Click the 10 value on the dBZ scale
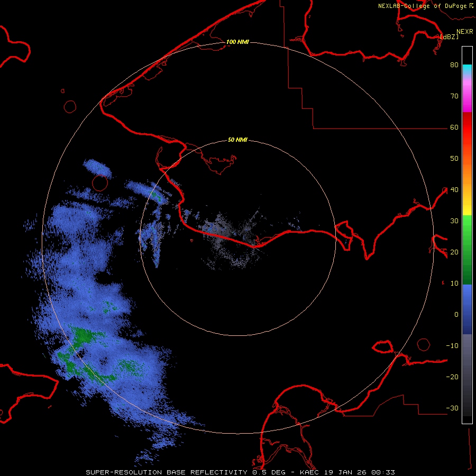Screen dimensions: 476x476 click(x=454, y=283)
